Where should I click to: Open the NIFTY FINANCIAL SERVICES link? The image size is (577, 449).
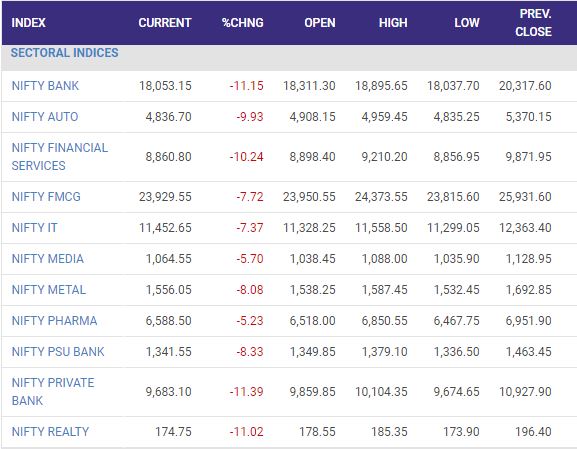click(x=60, y=157)
